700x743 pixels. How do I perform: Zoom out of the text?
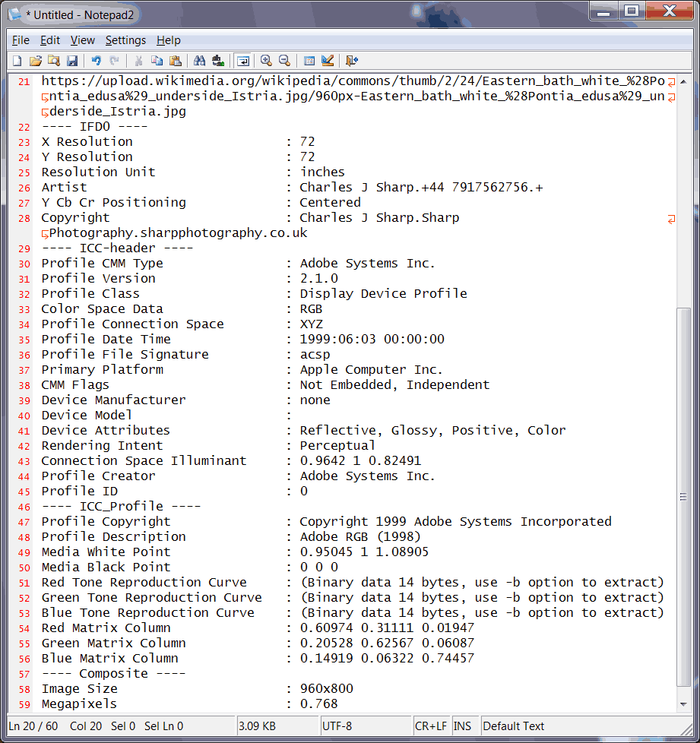tap(284, 61)
